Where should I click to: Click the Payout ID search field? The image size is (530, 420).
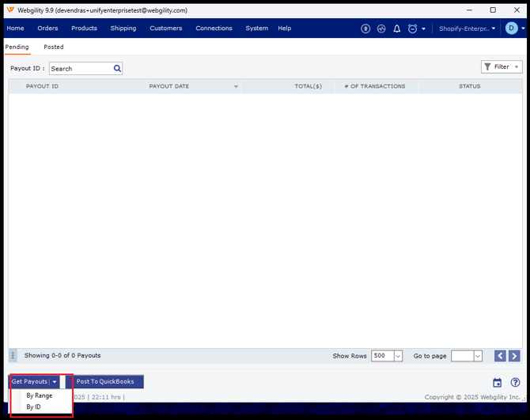click(80, 69)
